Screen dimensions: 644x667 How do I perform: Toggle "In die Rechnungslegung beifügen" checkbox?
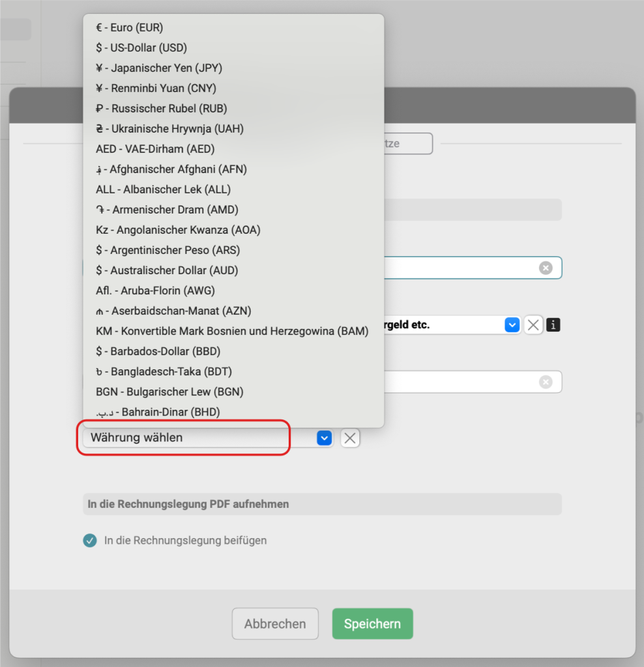click(90, 540)
